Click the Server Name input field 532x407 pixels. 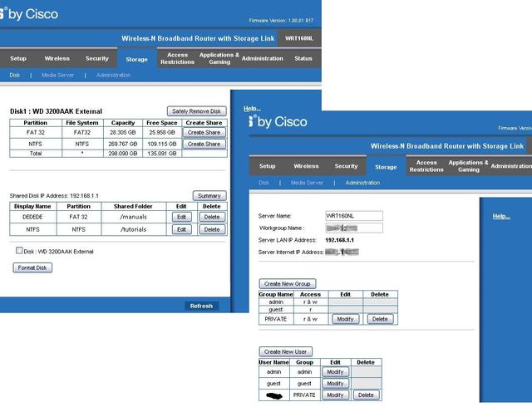354,216
